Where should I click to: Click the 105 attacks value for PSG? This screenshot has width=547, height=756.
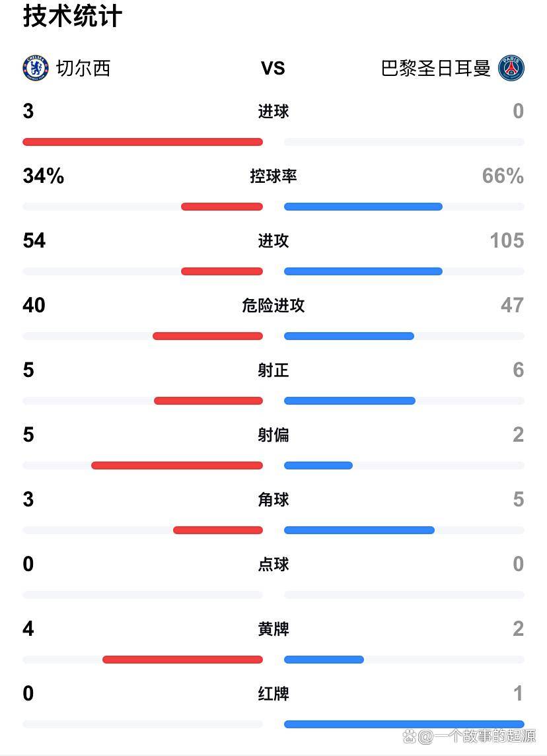point(507,240)
